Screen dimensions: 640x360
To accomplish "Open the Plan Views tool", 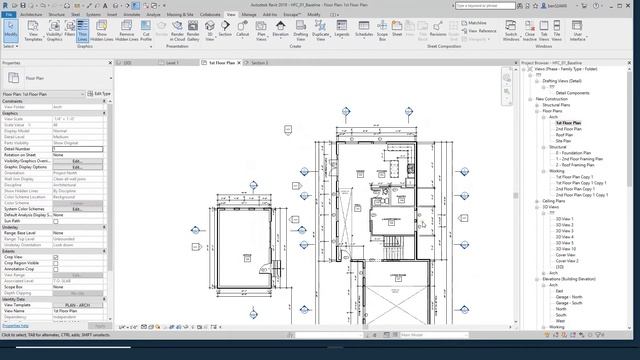I will [261, 31].
